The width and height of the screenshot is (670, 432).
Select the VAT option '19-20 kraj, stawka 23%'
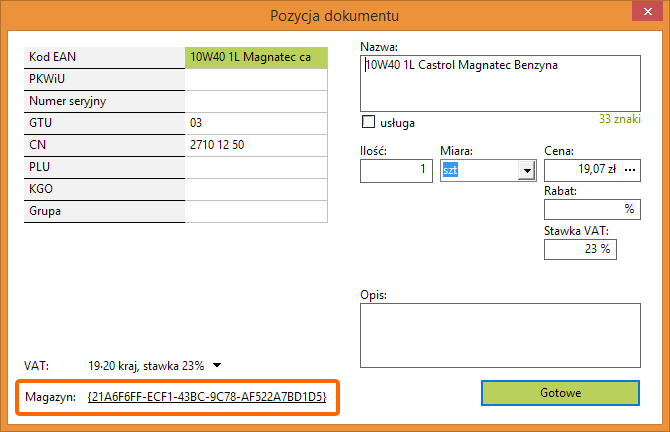[x=146, y=366]
